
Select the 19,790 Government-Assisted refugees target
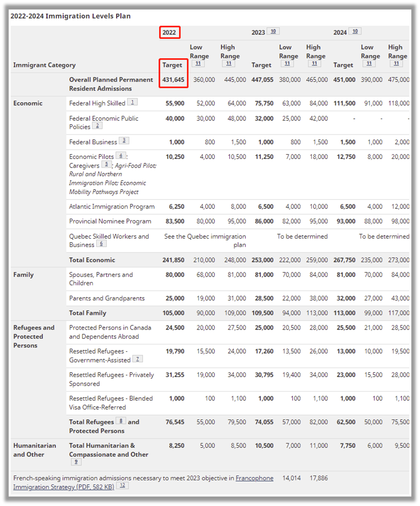(175, 352)
